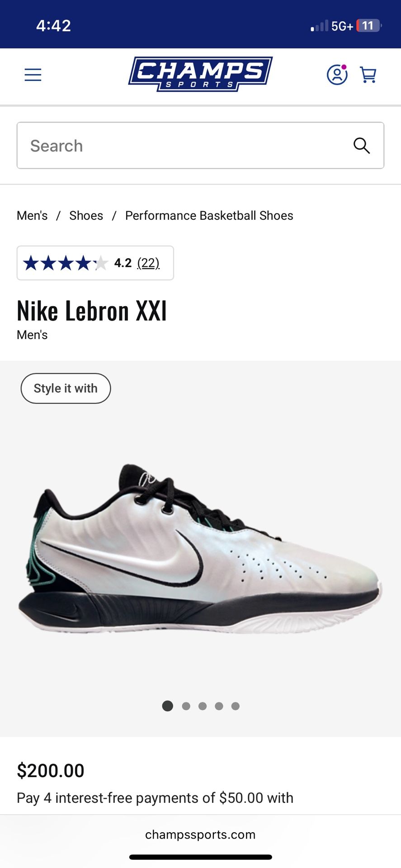Viewport: 401px width, 868px height.
Task: Open the Shoes breadcrumb link
Action: [x=86, y=216]
